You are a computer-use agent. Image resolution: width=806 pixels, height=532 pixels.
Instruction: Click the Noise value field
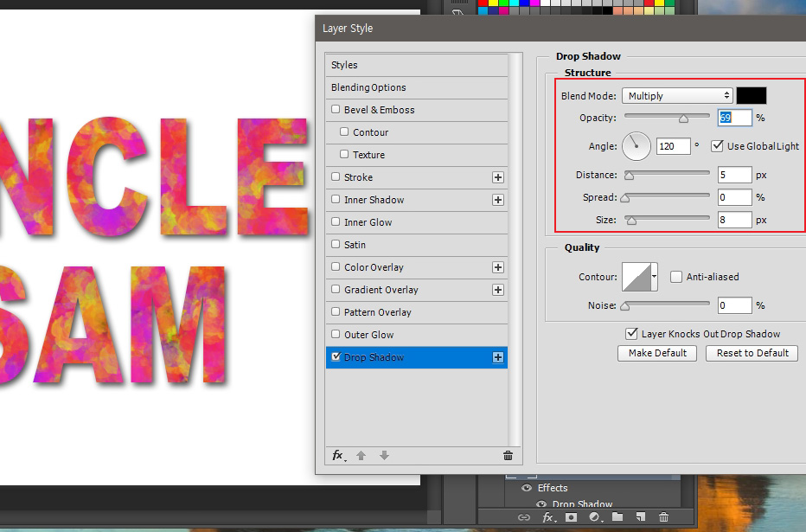(x=734, y=305)
